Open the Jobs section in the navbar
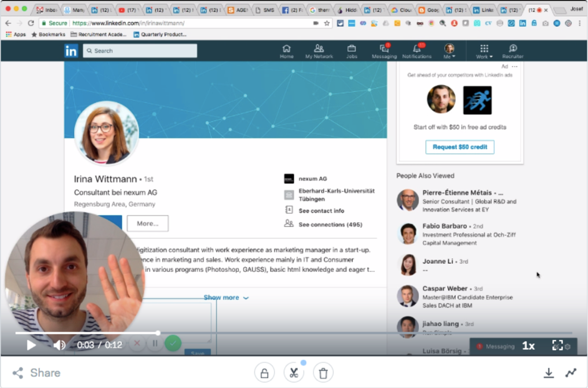Viewport: 588px width, 388px height. pos(352,51)
